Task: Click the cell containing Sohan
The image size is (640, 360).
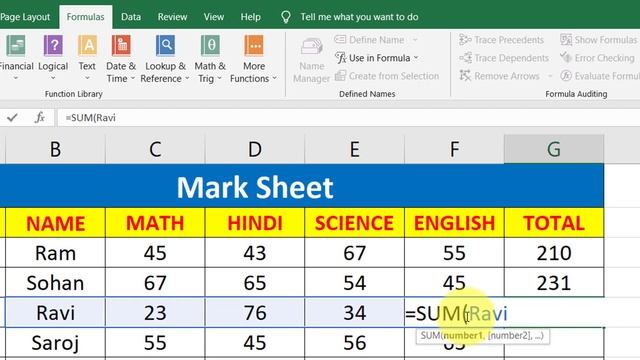Action: click(x=56, y=283)
